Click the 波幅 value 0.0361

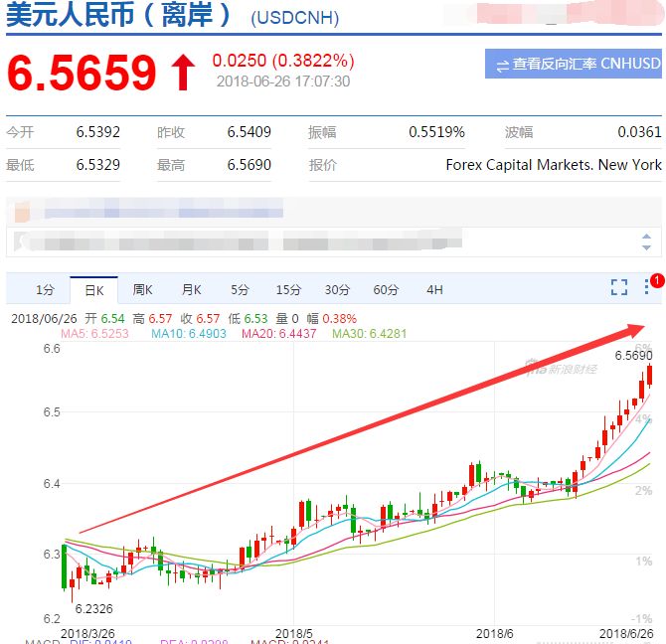point(639,132)
